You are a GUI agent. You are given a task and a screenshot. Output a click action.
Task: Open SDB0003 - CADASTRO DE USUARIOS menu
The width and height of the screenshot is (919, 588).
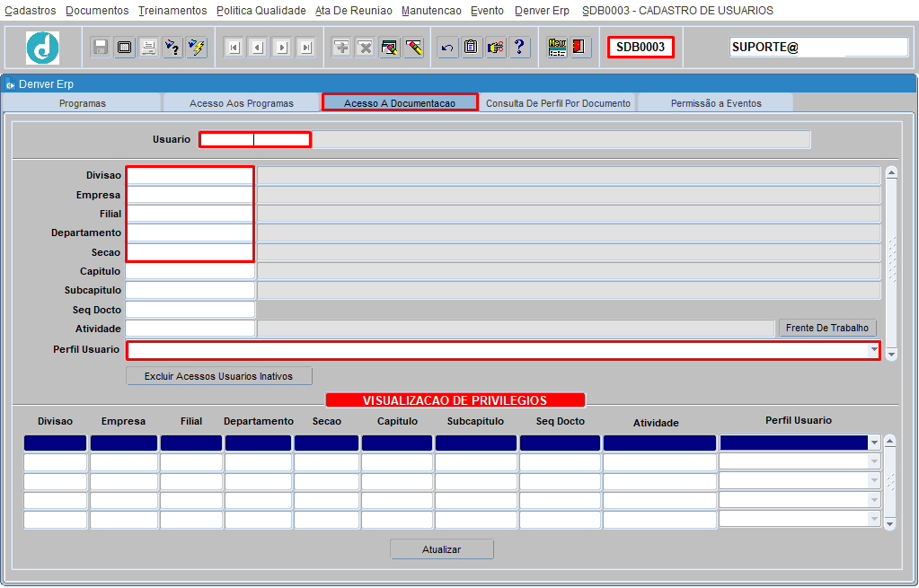click(677, 11)
